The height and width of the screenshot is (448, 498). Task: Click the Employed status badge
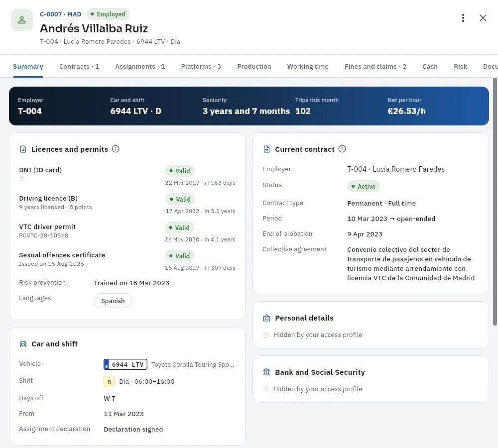click(x=108, y=14)
